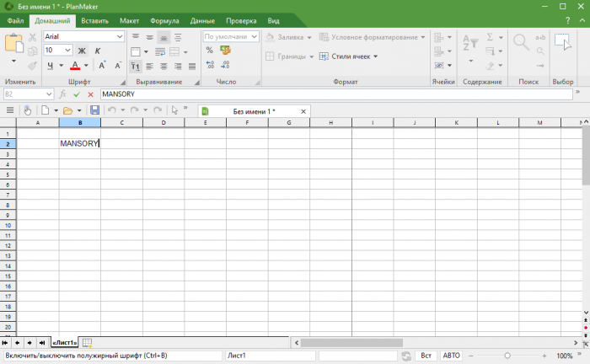590x364 pixels.
Task: Click the percent number format icon
Action: click(209, 51)
